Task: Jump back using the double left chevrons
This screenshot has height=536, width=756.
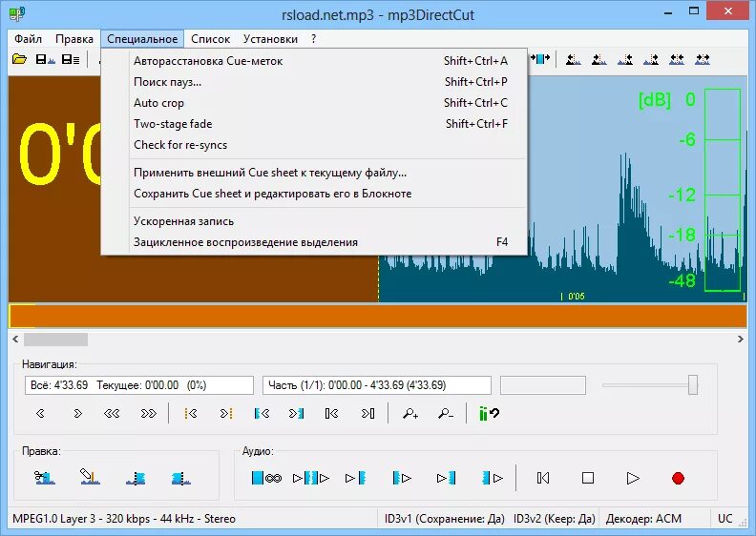Action: click(x=112, y=413)
